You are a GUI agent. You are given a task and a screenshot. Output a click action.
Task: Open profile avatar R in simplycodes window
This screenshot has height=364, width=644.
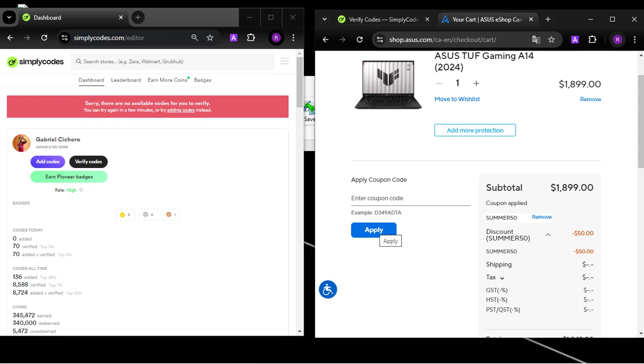[276, 38]
